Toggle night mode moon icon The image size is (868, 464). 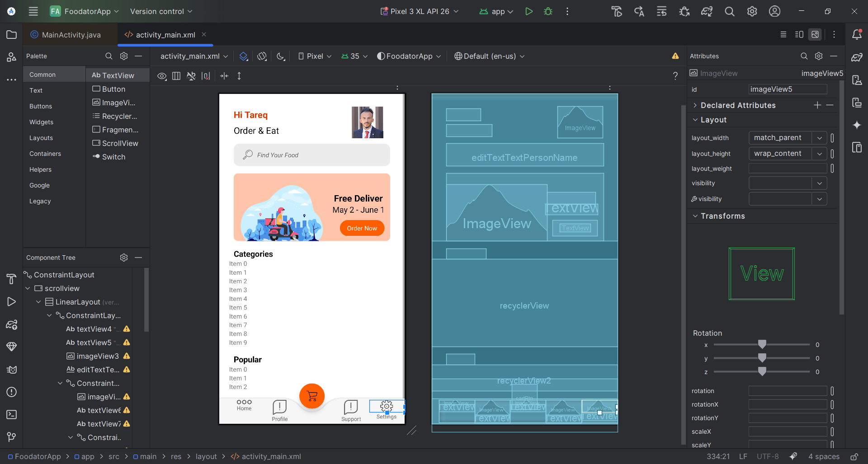point(281,56)
